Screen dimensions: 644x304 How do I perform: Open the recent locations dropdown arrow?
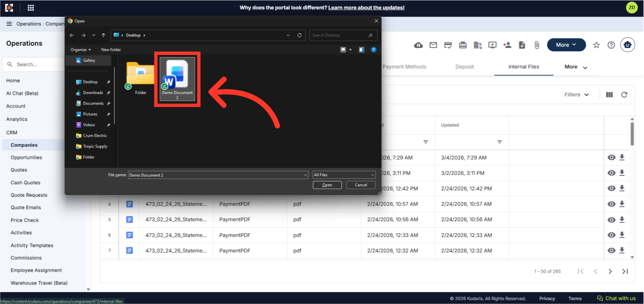[94, 35]
